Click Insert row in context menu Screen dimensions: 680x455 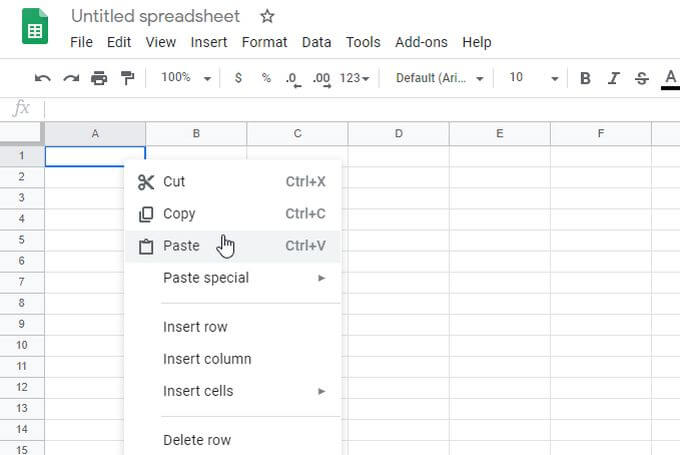click(x=195, y=327)
